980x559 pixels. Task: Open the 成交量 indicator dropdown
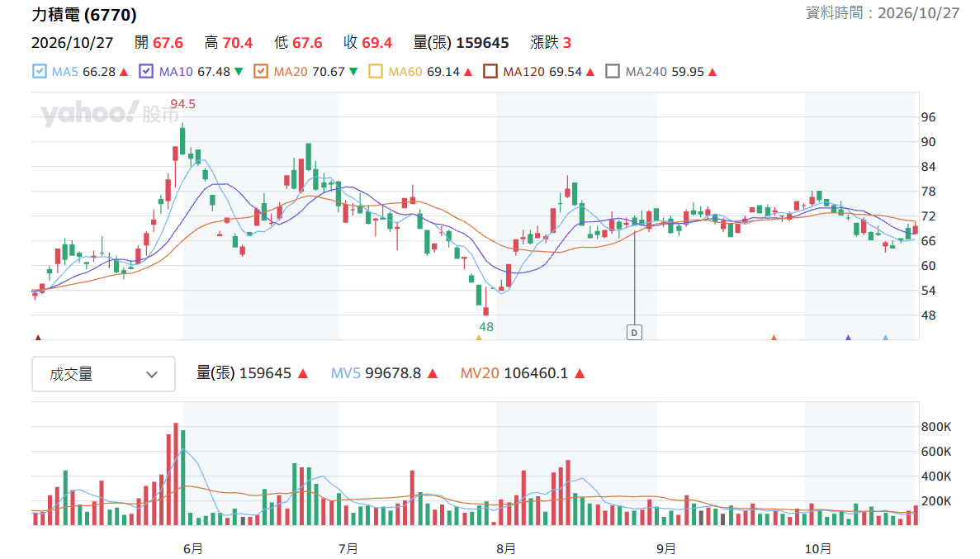[x=104, y=374]
